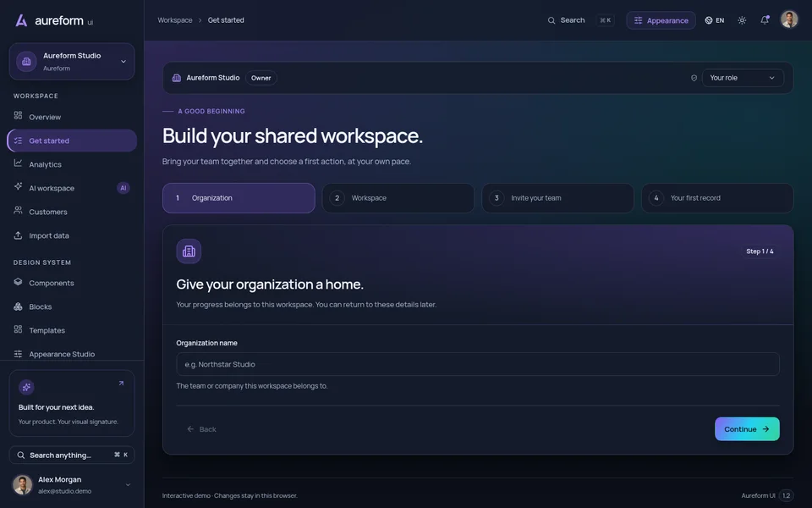Click the top bar Search magnifier icon
The width and height of the screenshot is (812, 508).
click(551, 20)
